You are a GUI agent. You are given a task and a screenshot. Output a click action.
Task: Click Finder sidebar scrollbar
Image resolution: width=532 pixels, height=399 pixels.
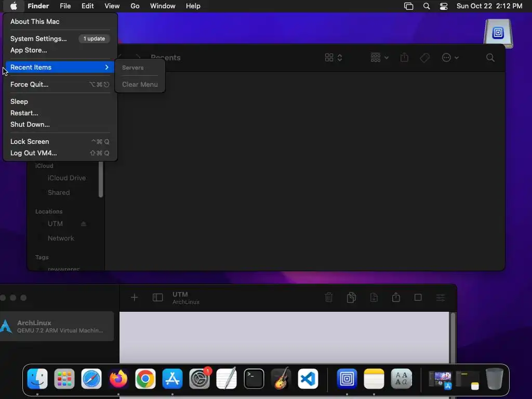[x=101, y=179]
